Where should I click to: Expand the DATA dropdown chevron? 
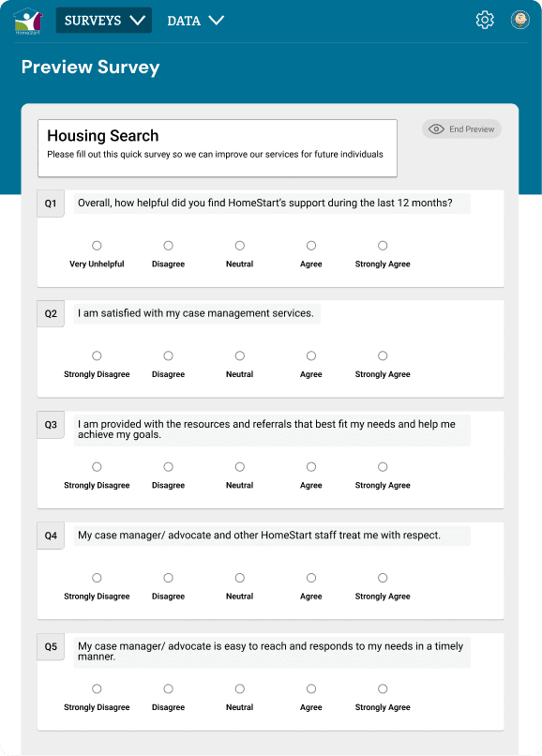[216, 21]
